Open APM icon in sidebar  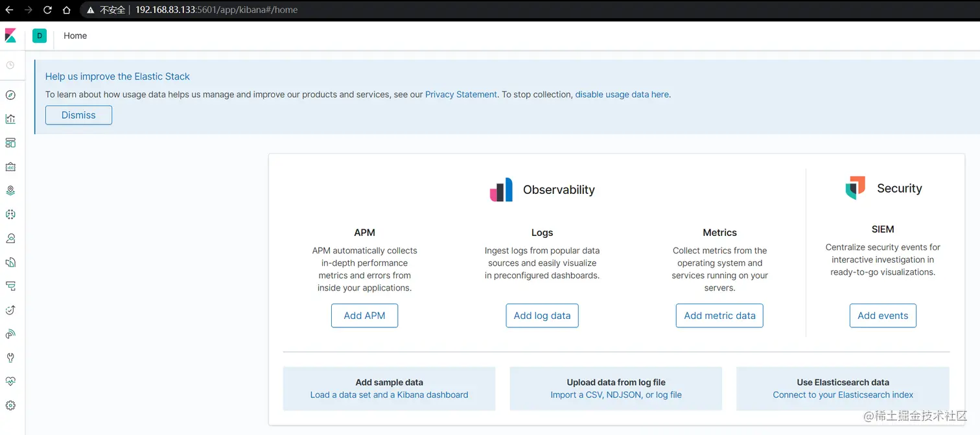click(10, 286)
